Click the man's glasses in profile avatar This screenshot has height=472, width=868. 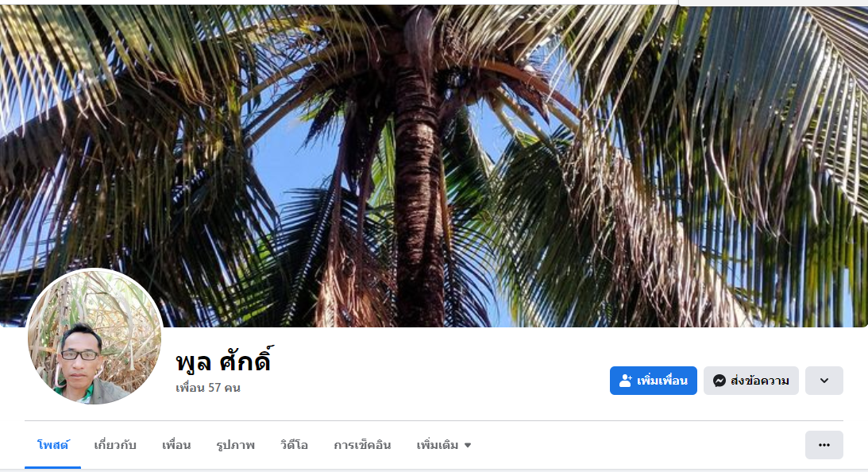point(79,355)
